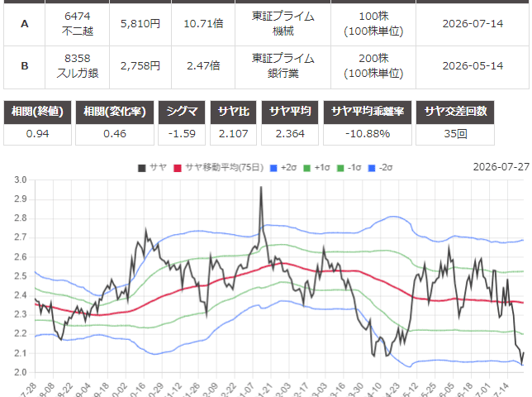
Task: Click the 東証プライム 銀行業 market cell
Action: coord(283,66)
